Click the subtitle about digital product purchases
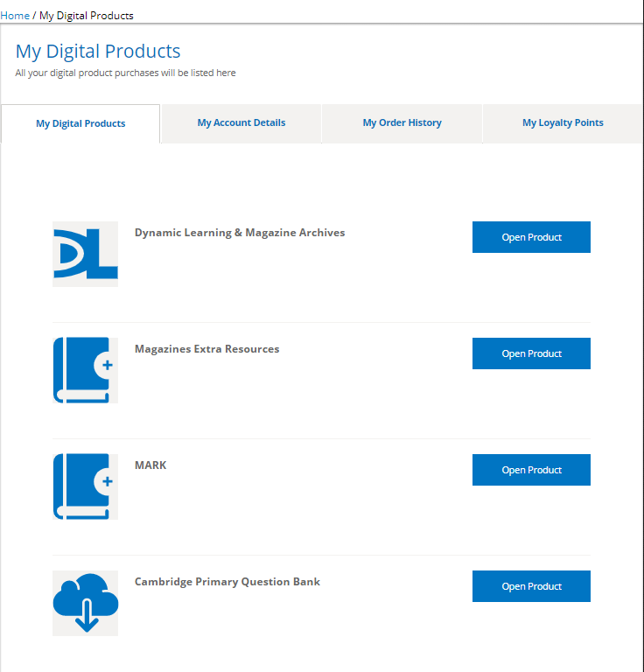Viewport: 644px width, 672px height. point(125,73)
